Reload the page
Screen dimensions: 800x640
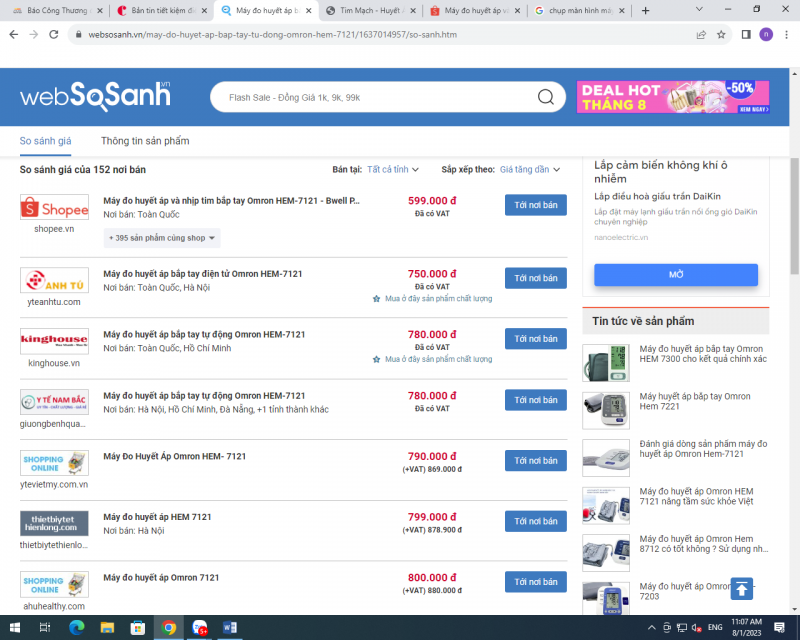(x=57, y=34)
